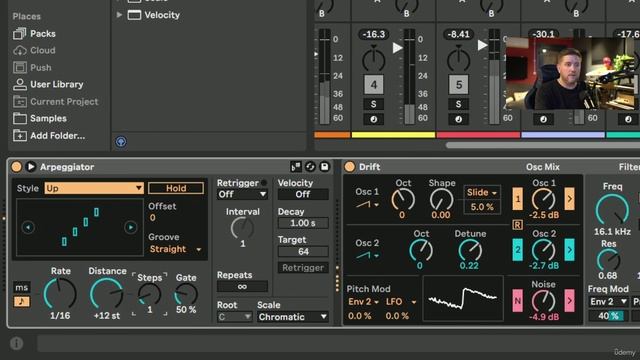The width and height of the screenshot is (640, 360).
Task: Select the Velocity item in browser
Action: coord(162,15)
